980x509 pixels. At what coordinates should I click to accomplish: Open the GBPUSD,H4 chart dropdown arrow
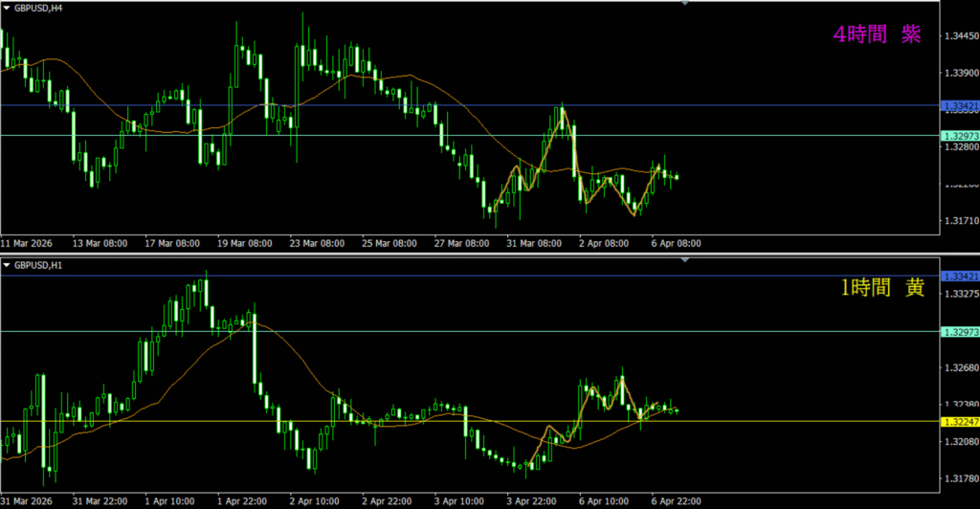7,8
